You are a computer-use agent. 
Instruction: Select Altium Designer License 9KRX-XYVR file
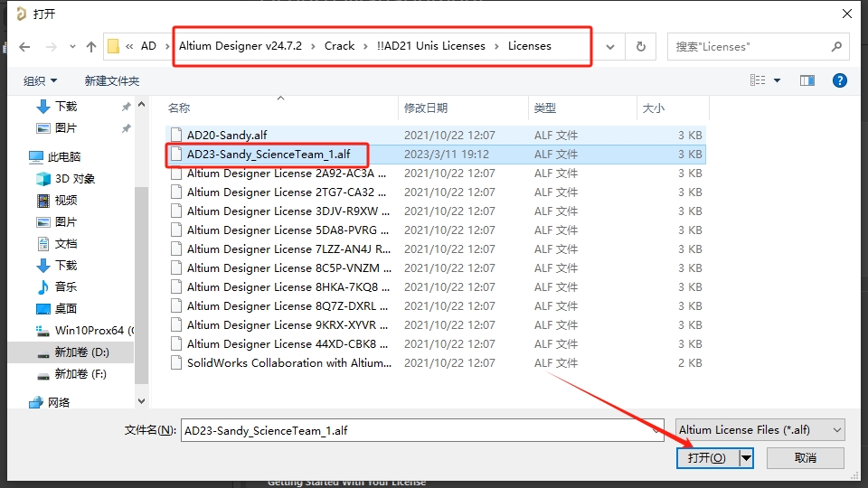coord(435,324)
